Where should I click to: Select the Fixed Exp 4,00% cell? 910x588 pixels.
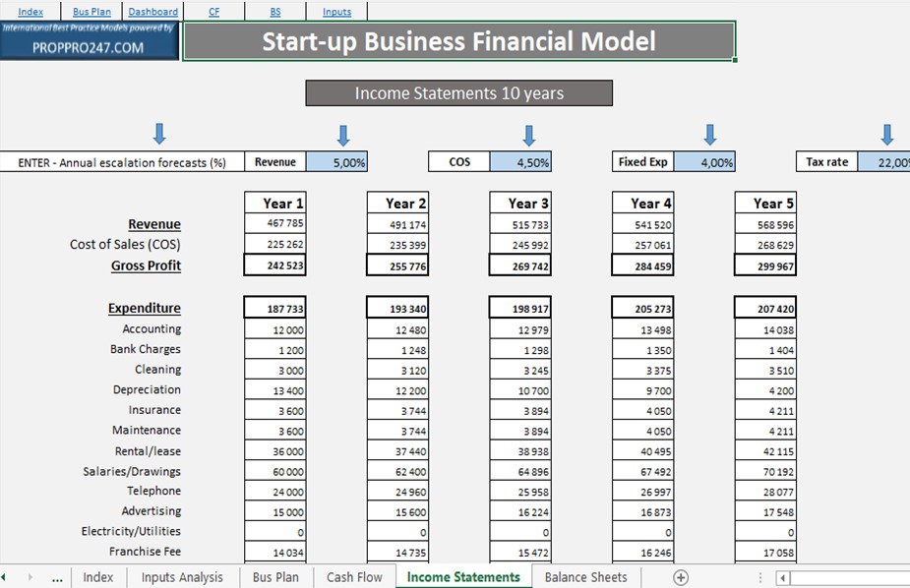pyautogui.click(x=704, y=162)
